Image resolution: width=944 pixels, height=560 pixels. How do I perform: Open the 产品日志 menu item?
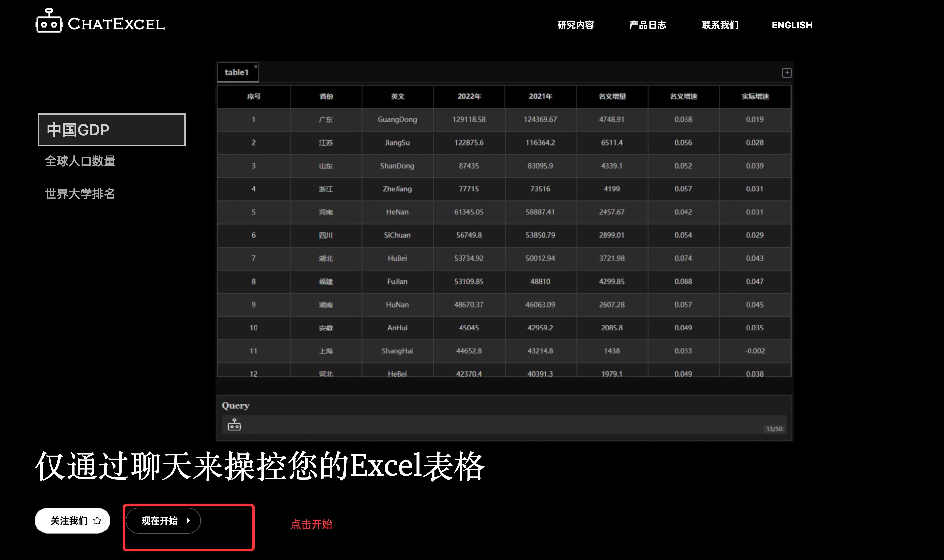click(648, 25)
